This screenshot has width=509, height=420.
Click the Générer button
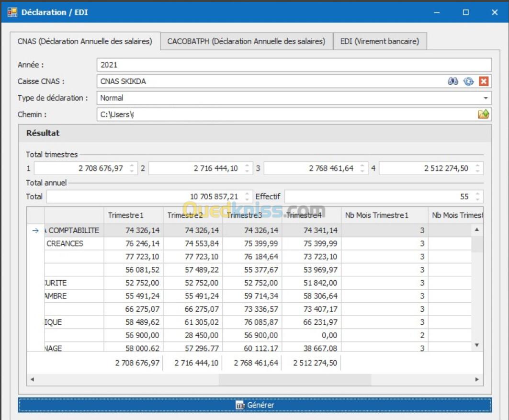pyautogui.click(x=255, y=405)
